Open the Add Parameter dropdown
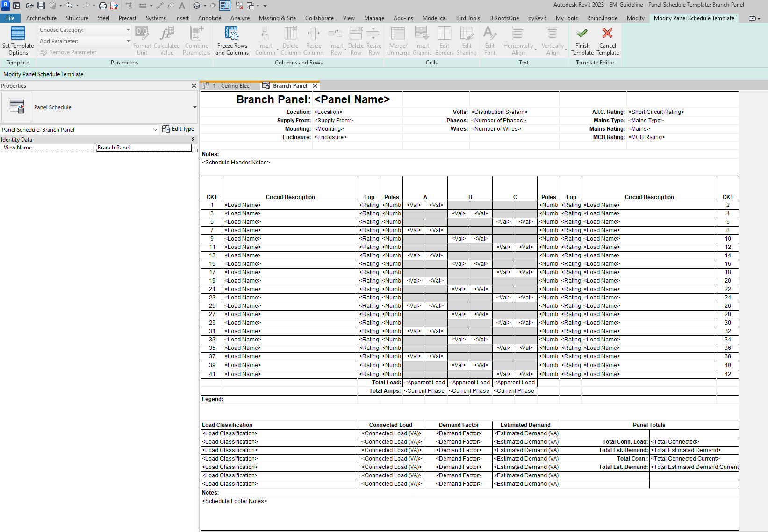768x532 pixels. click(x=85, y=41)
